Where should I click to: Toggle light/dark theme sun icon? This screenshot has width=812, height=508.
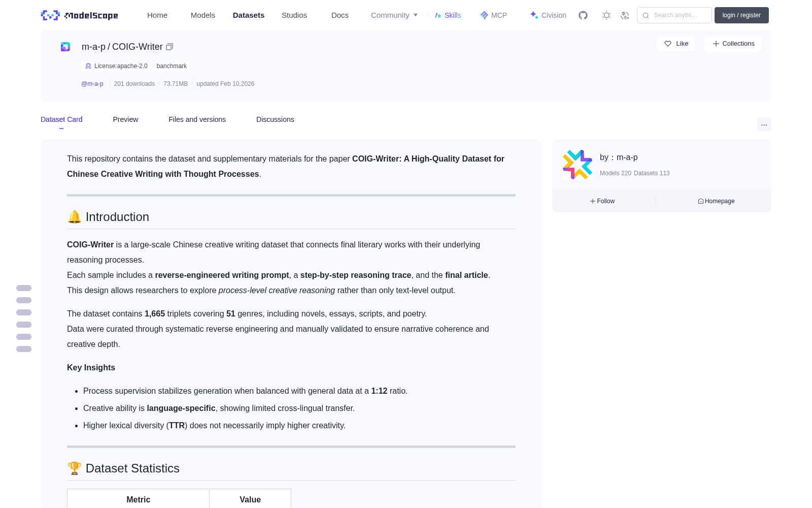point(606,15)
